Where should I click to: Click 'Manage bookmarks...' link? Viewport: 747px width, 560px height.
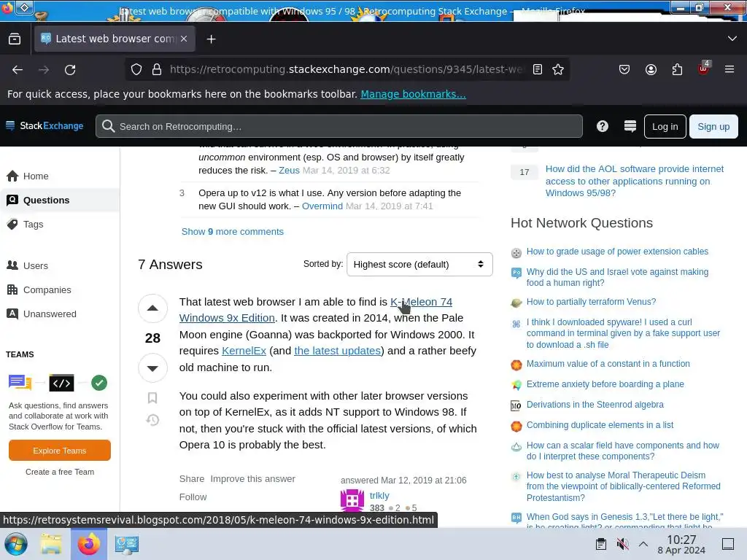pos(413,94)
